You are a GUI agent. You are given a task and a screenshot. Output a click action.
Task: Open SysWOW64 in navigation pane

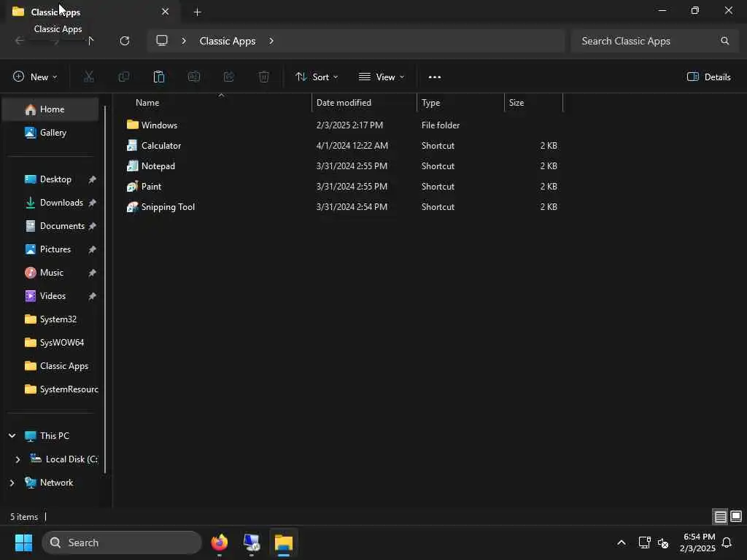point(50,343)
